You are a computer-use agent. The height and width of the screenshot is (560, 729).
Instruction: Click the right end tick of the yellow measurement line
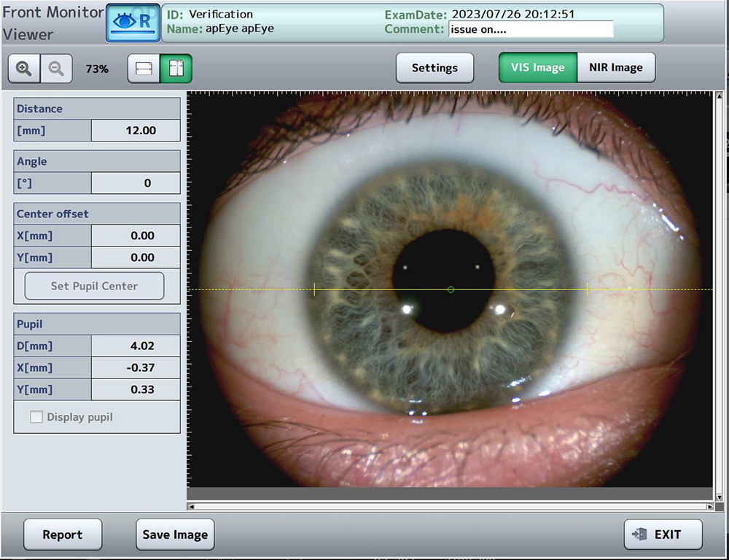(x=588, y=289)
